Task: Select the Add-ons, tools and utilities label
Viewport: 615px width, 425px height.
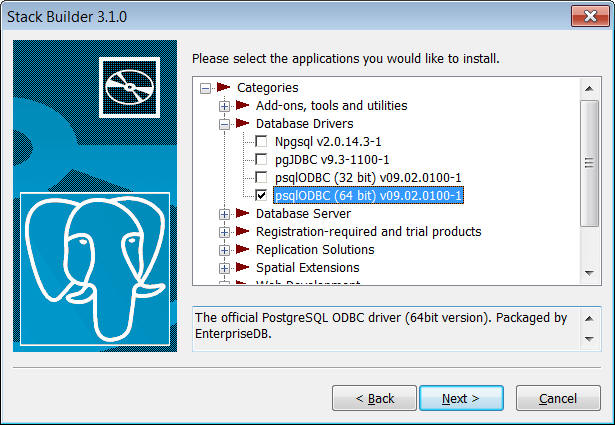Action: coord(331,105)
